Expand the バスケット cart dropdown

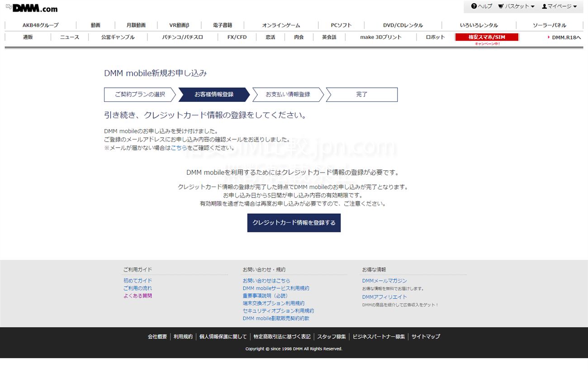[516, 6]
